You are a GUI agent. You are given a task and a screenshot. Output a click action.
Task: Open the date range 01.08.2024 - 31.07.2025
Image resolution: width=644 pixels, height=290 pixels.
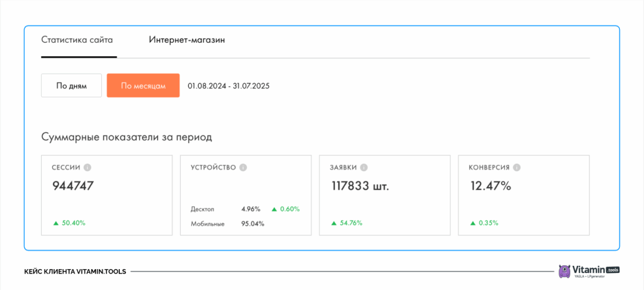pyautogui.click(x=228, y=86)
